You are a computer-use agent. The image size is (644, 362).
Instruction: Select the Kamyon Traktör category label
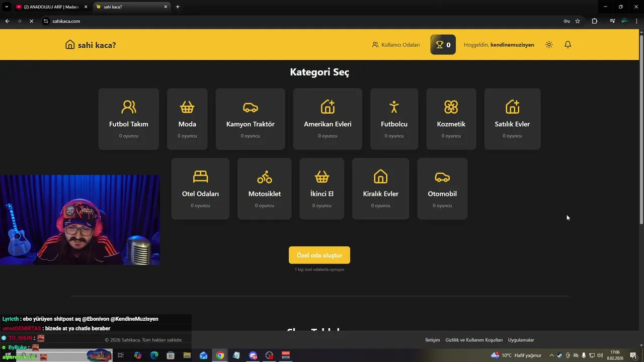[250, 124]
